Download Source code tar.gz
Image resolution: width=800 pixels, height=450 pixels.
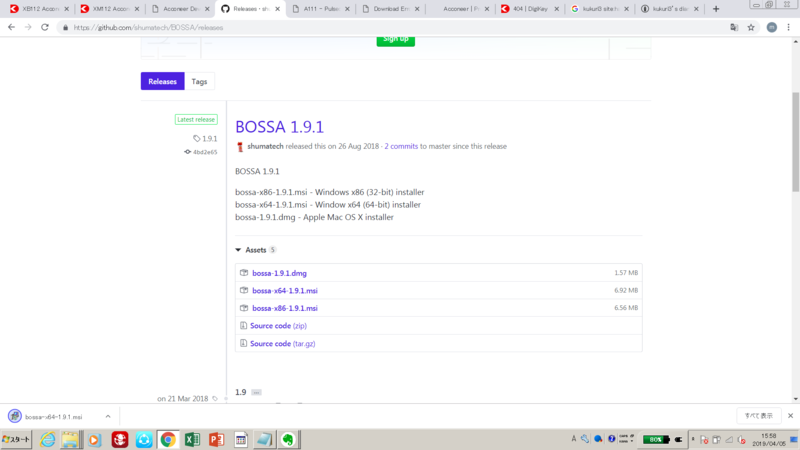point(283,343)
